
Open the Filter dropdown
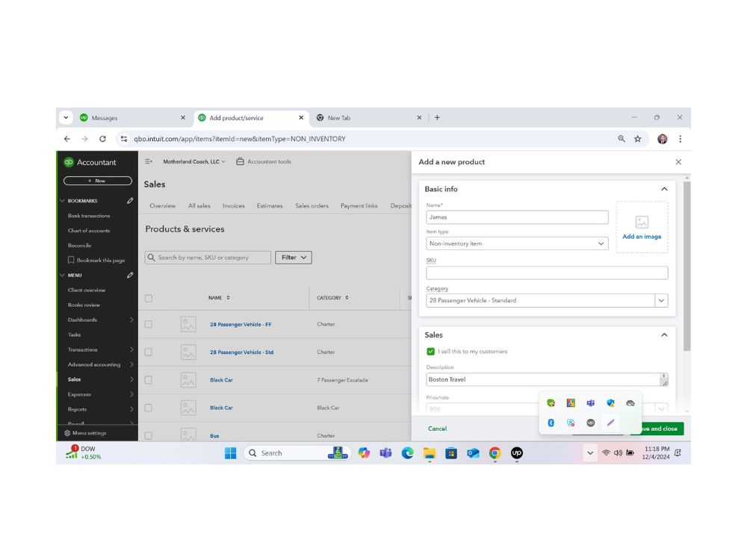pos(294,257)
